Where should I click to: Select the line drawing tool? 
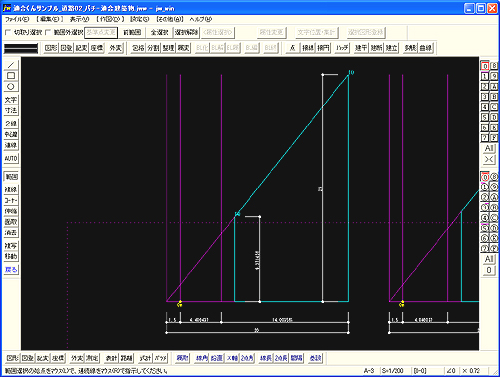click(11, 65)
